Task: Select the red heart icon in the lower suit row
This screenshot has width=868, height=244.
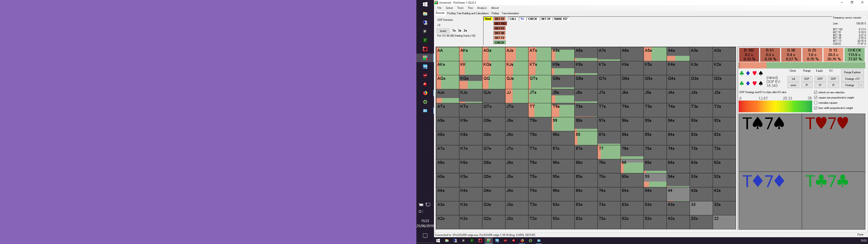Action: click(x=755, y=83)
